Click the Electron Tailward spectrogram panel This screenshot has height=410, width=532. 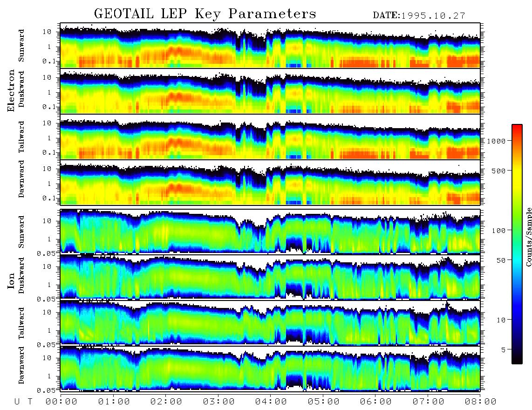click(270, 137)
